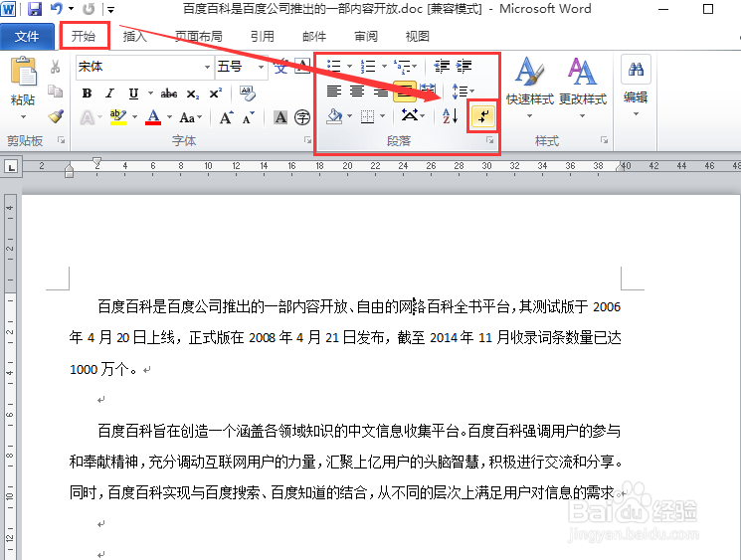Copy selection with the copy icon
741x560 pixels.
[x=56, y=92]
